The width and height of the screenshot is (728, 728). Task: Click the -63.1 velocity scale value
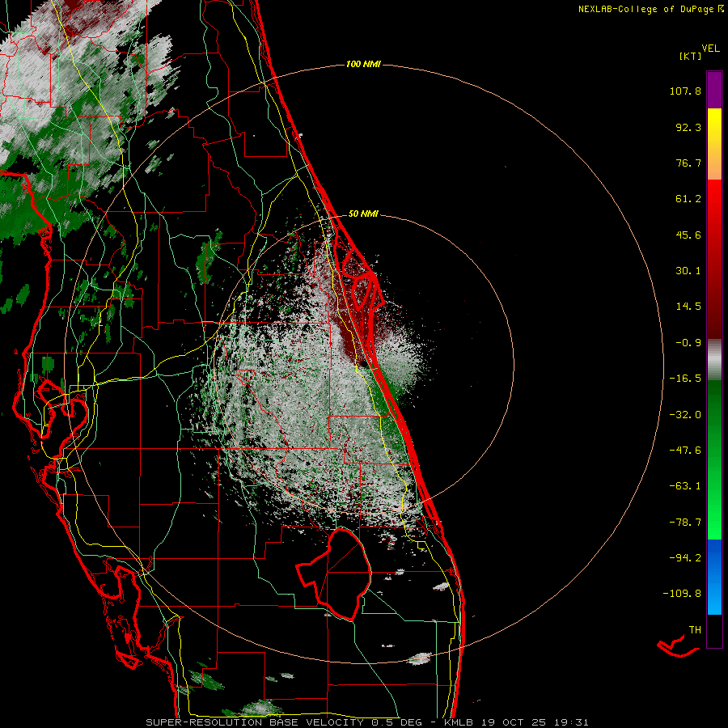[685, 486]
